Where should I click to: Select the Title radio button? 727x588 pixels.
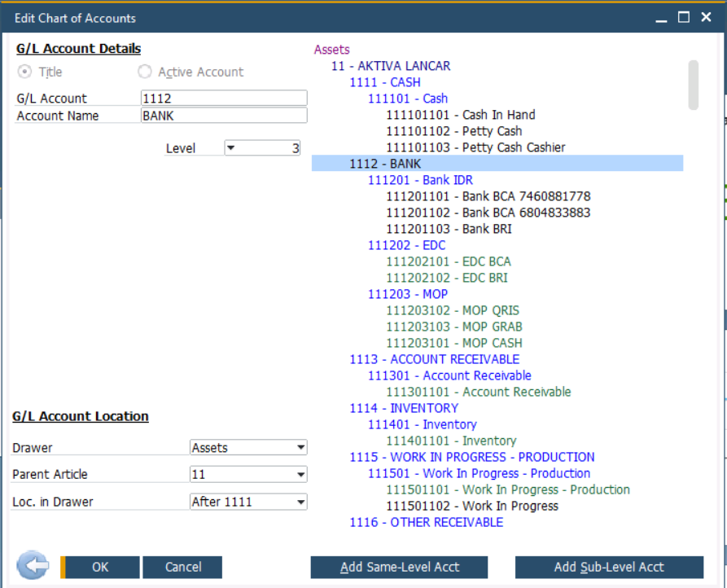click(x=24, y=72)
